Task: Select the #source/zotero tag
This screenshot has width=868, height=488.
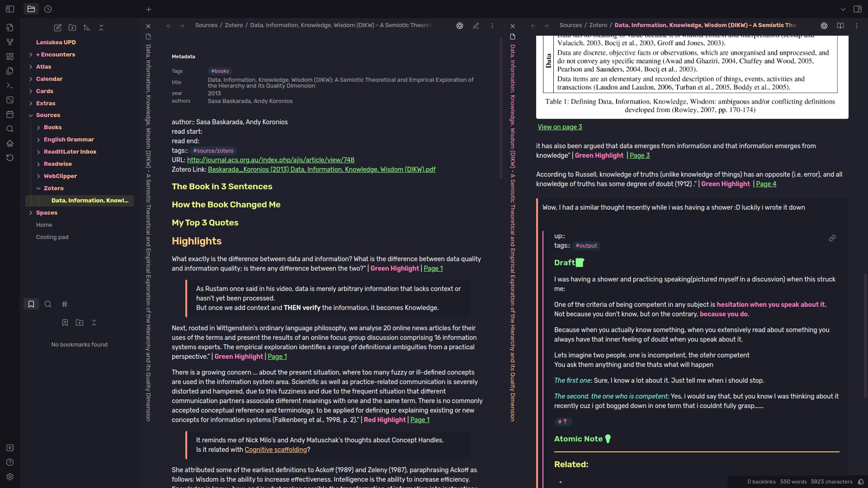Action: pos(213,151)
